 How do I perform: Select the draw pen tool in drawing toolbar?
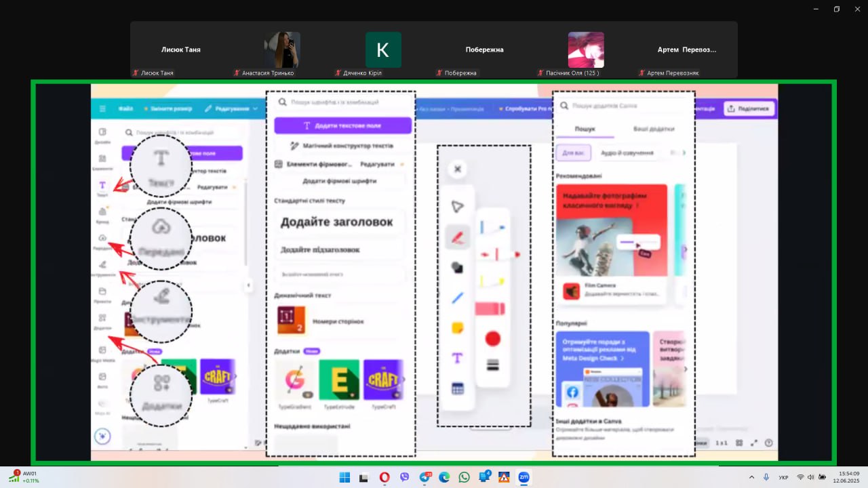458,237
